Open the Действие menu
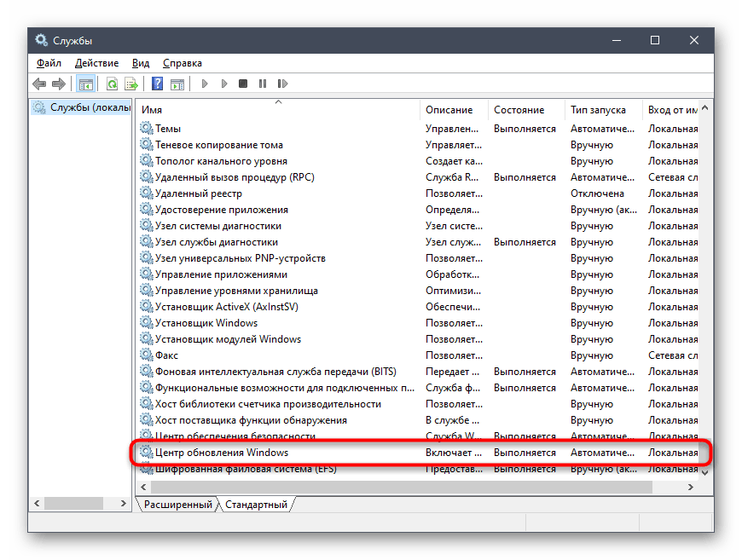The height and width of the screenshot is (560, 742). coord(96,63)
